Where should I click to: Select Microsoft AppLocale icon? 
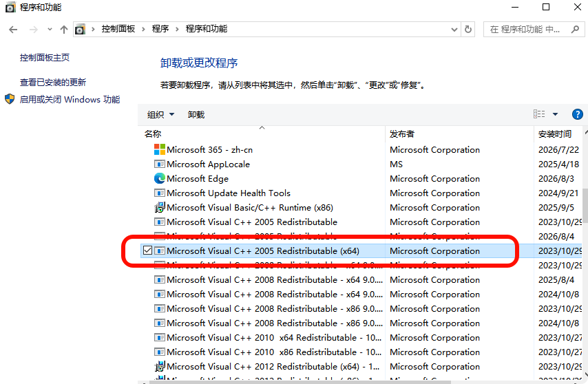(x=160, y=164)
